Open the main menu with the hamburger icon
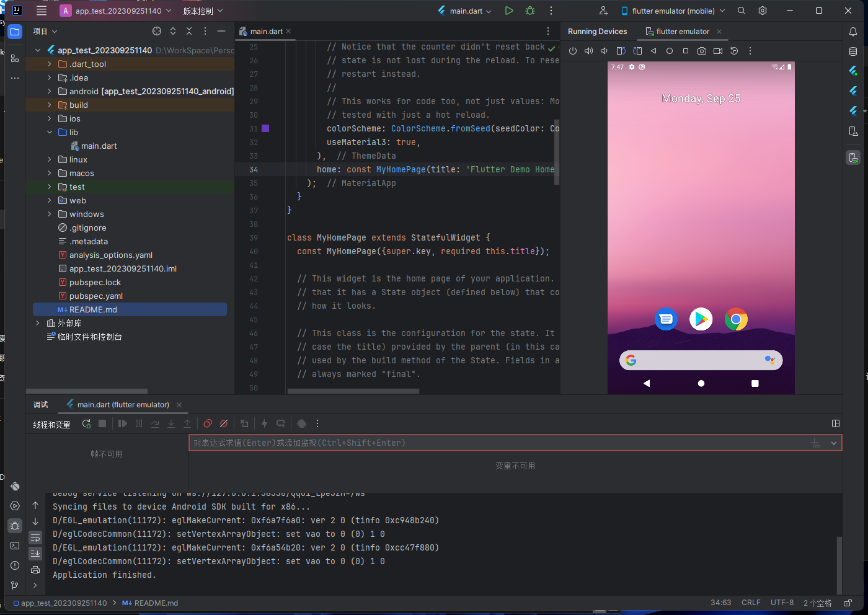Viewport: 868px width, 615px height. tap(41, 11)
